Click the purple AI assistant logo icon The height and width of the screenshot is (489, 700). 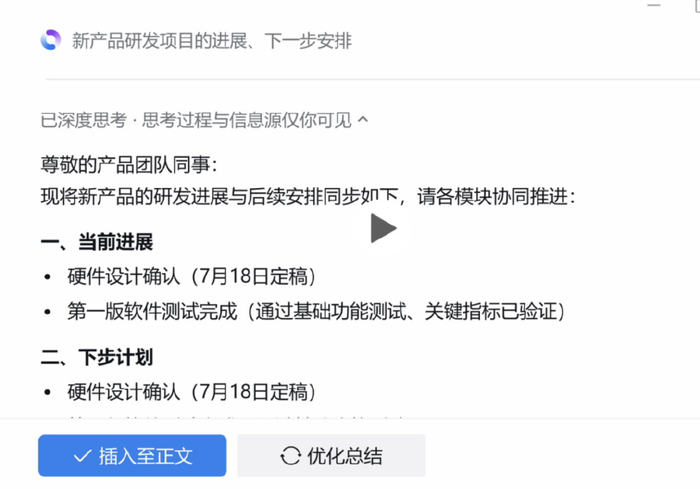coord(50,40)
